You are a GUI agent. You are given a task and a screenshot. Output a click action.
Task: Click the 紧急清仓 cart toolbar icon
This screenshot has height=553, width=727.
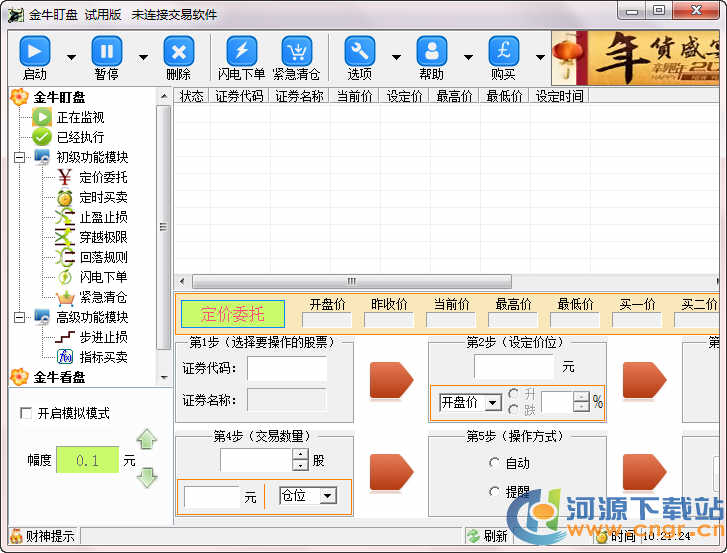(x=297, y=51)
